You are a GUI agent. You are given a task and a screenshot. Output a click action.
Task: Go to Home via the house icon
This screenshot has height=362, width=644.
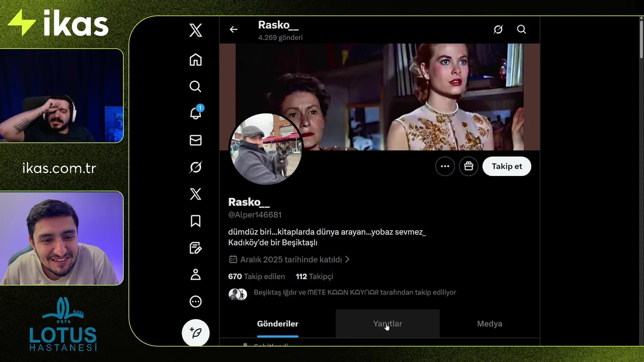196,60
